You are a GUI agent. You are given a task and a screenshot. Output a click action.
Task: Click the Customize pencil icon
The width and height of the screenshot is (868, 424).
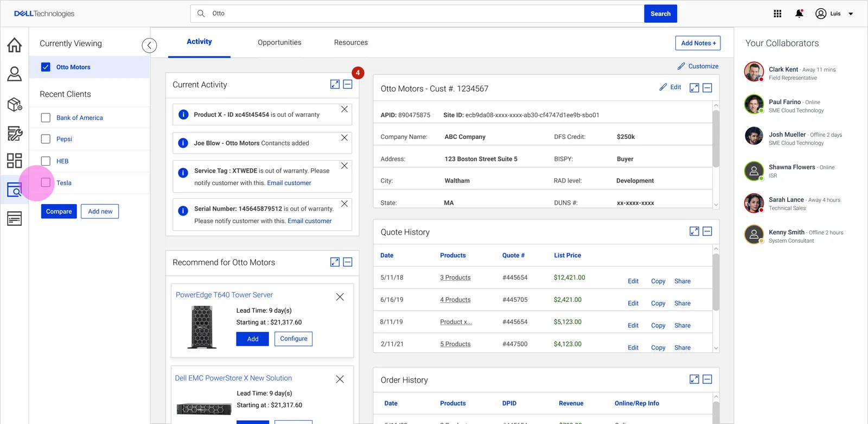(681, 66)
